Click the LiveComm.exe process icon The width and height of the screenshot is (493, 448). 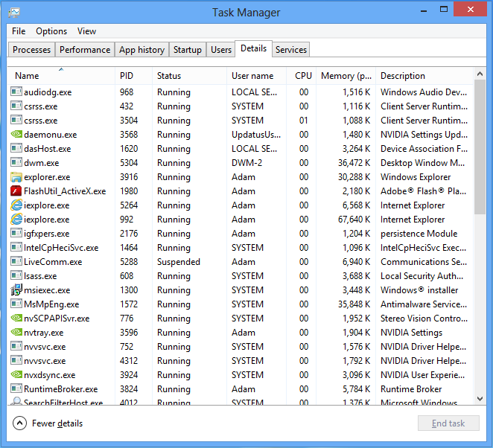click(x=16, y=261)
